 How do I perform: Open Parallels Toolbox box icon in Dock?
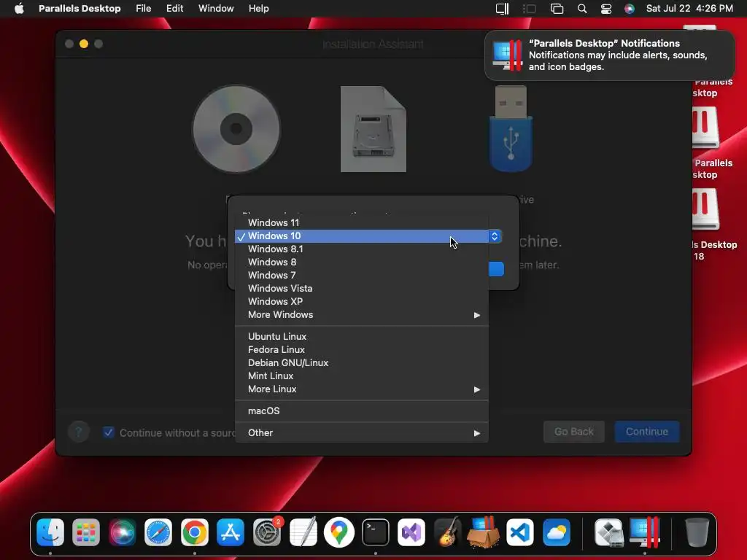point(484,532)
